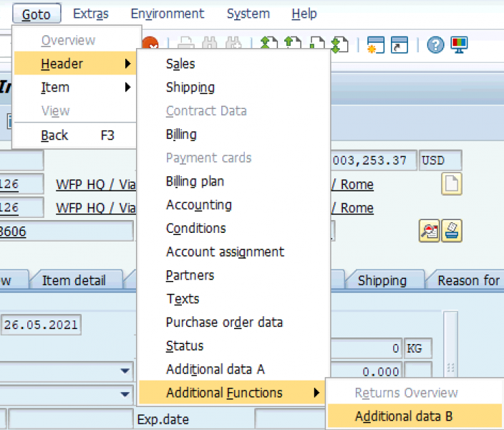504x430 pixels.
Task: Open the blue Help question icon
Action: (435, 44)
